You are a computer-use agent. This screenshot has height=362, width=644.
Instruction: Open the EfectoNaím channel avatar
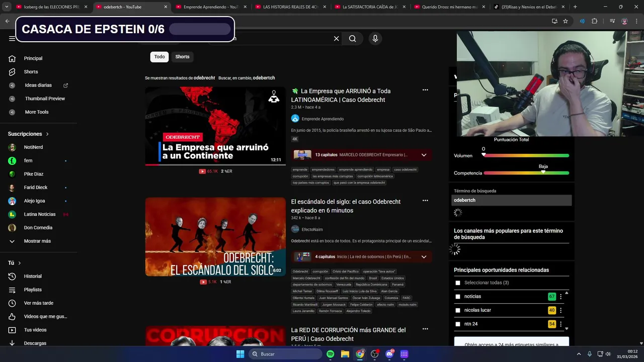(295, 229)
